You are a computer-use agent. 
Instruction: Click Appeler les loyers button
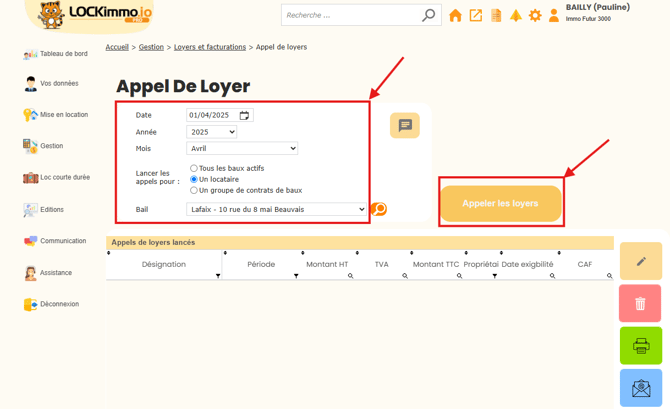coord(500,203)
